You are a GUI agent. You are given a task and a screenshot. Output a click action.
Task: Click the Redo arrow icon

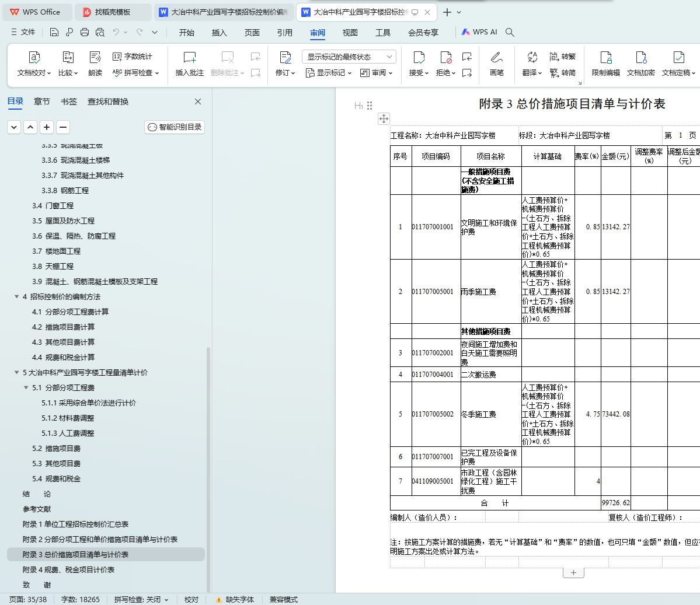140,32
